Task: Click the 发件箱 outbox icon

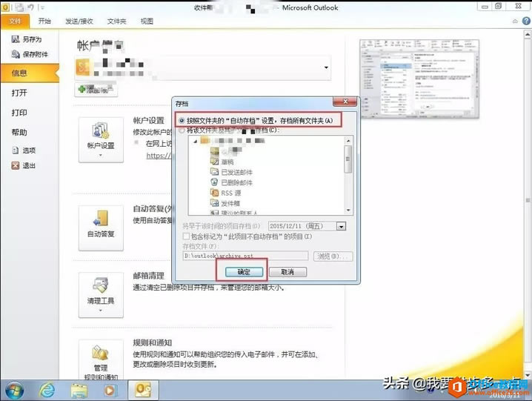Action: [214, 203]
